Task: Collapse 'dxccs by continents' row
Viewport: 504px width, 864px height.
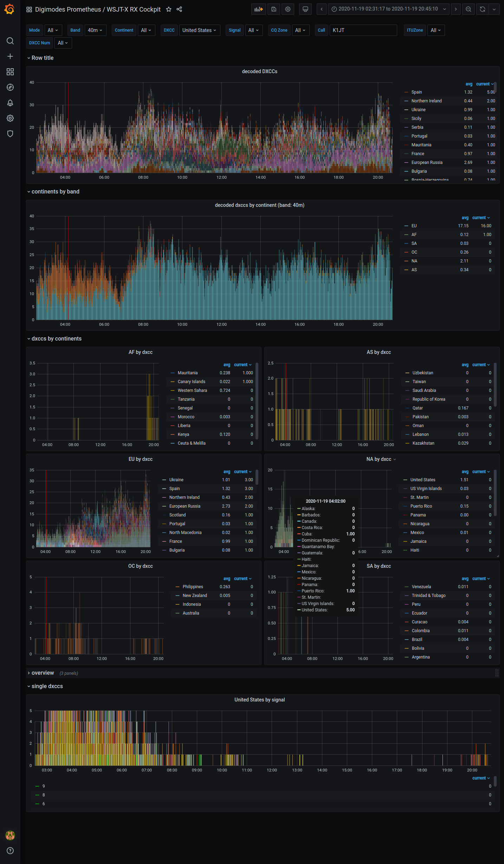Action: [x=54, y=338]
